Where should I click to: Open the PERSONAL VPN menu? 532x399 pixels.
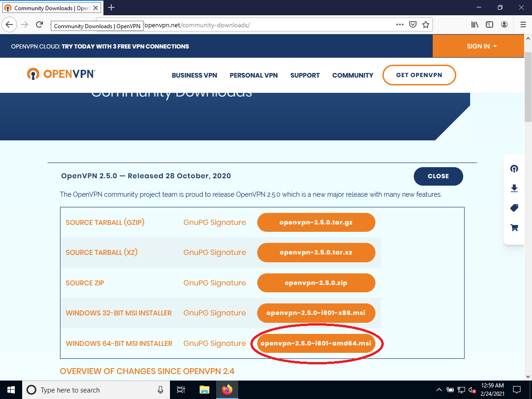pos(254,75)
